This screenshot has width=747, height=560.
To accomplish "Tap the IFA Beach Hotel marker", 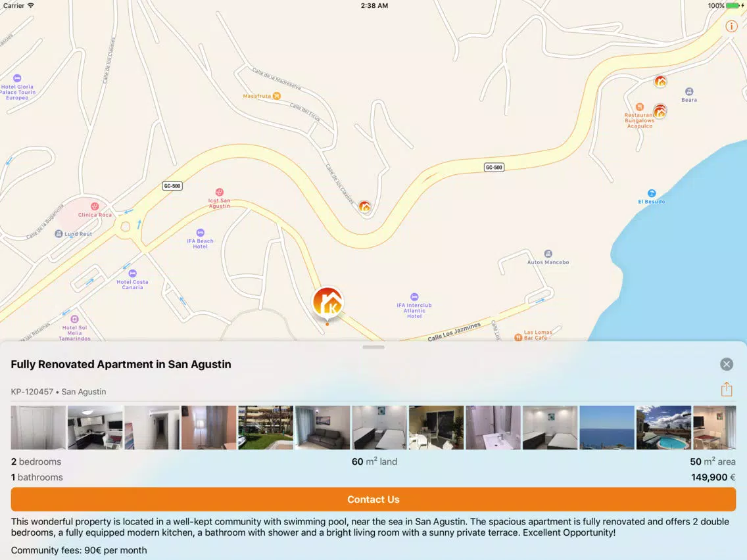I will click(x=201, y=233).
